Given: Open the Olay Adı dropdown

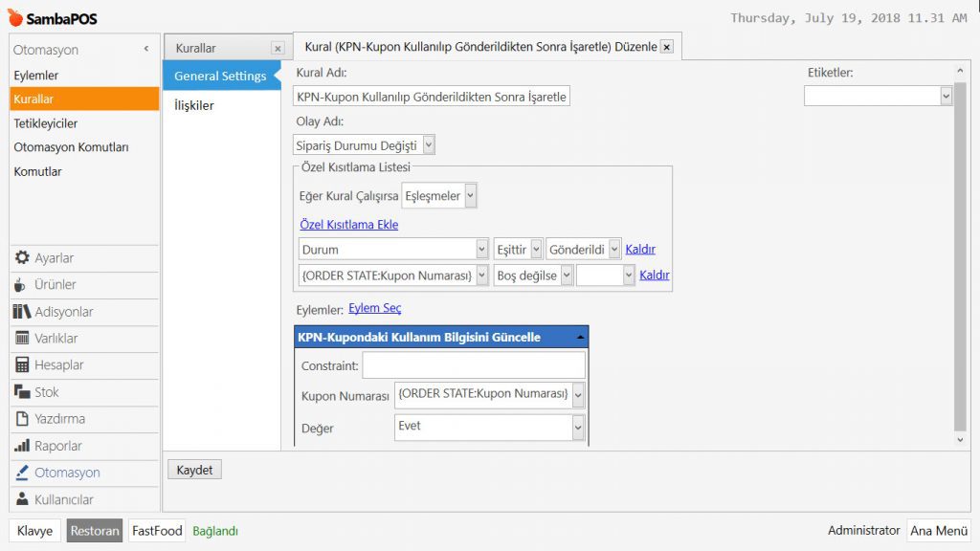Looking at the screenshot, I should pyautogui.click(x=428, y=145).
